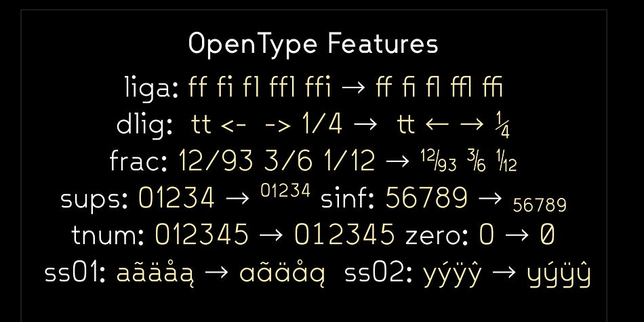Click the single-storey a alternates result
Screen dimensions: 644x322
282,274
